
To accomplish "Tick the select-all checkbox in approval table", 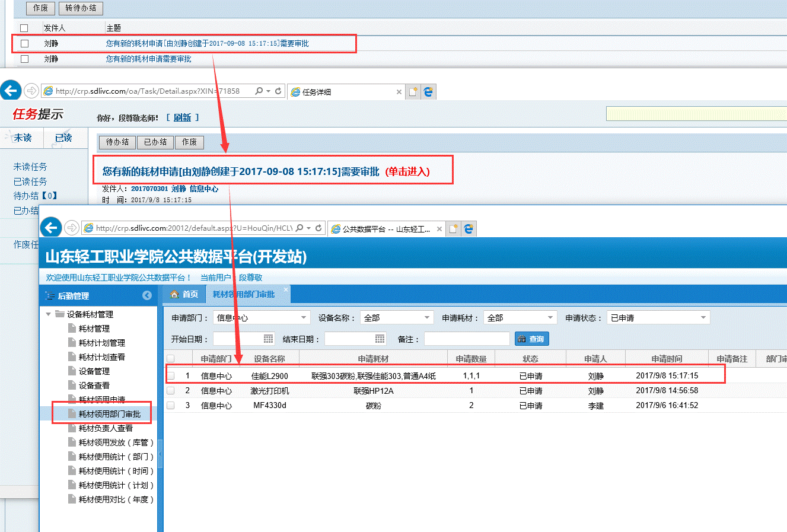I will point(171,358).
